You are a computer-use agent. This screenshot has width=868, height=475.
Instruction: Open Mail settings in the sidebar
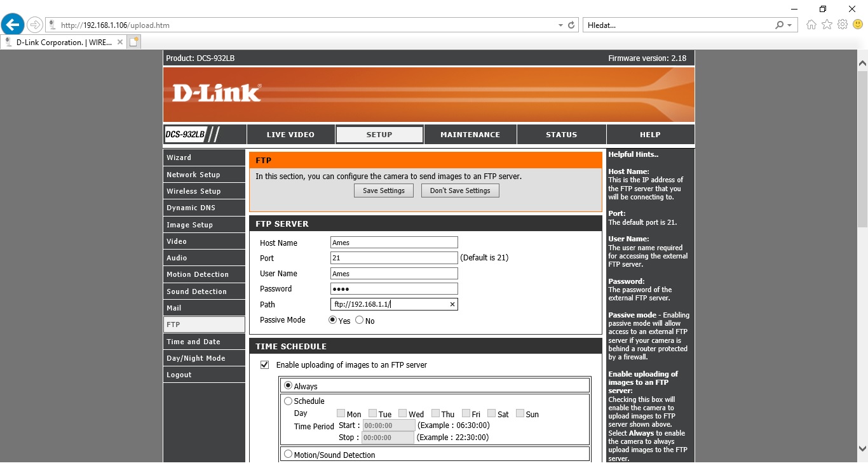(204, 308)
